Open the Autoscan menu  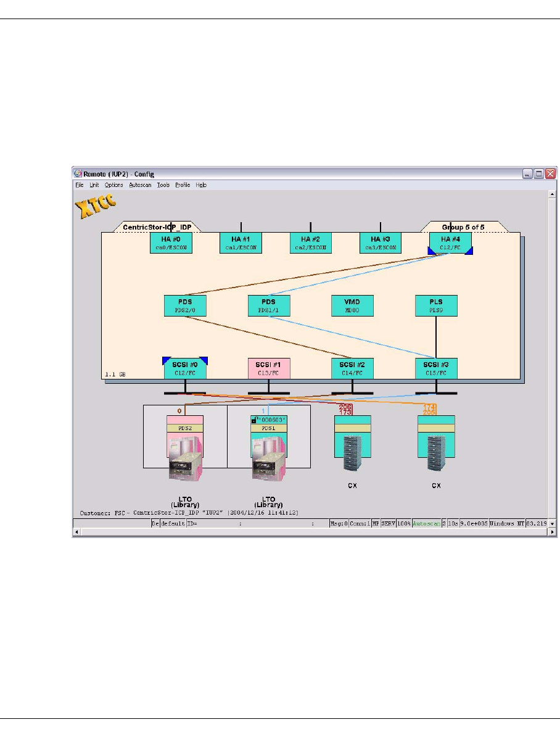(x=140, y=185)
